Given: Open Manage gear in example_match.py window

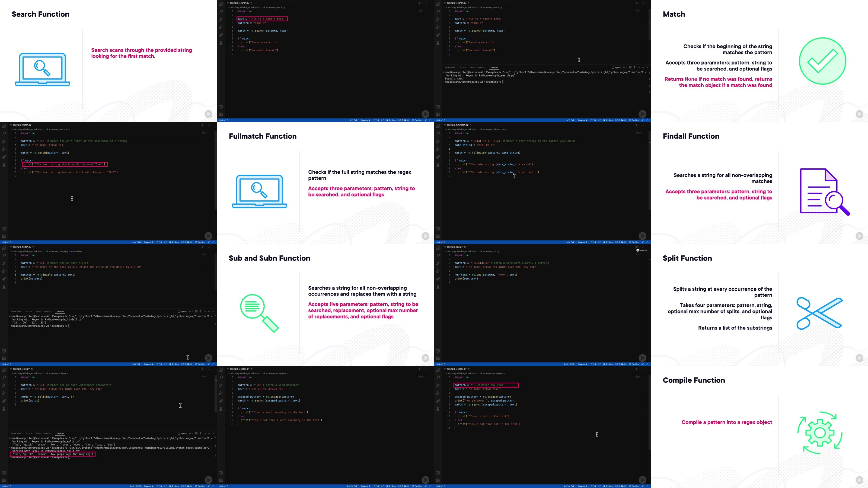Looking at the screenshot, I should click(4, 236).
